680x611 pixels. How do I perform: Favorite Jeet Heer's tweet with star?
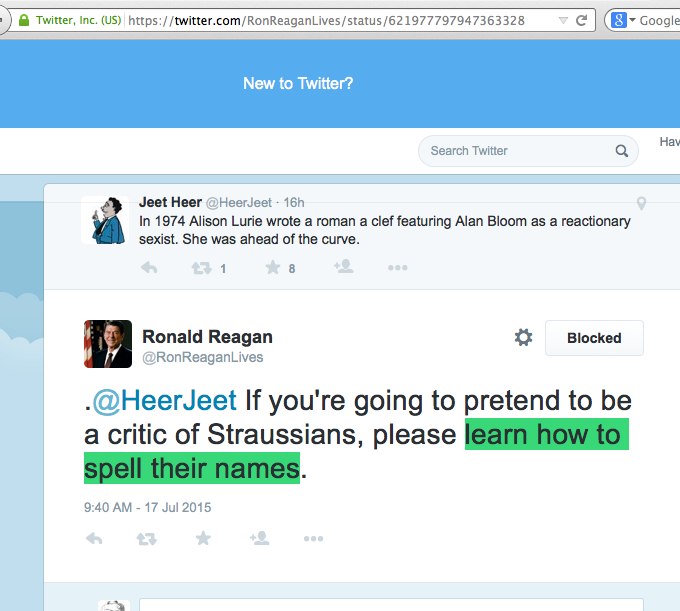tap(273, 267)
